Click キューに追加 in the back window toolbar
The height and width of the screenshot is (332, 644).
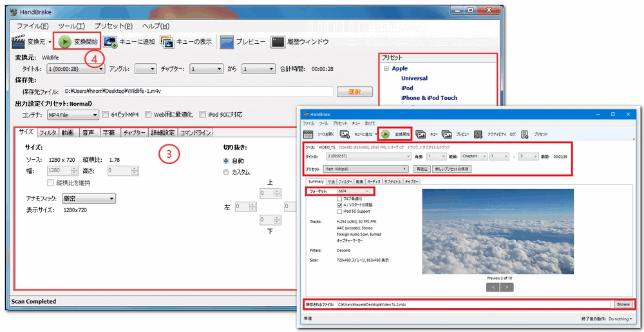click(x=129, y=41)
